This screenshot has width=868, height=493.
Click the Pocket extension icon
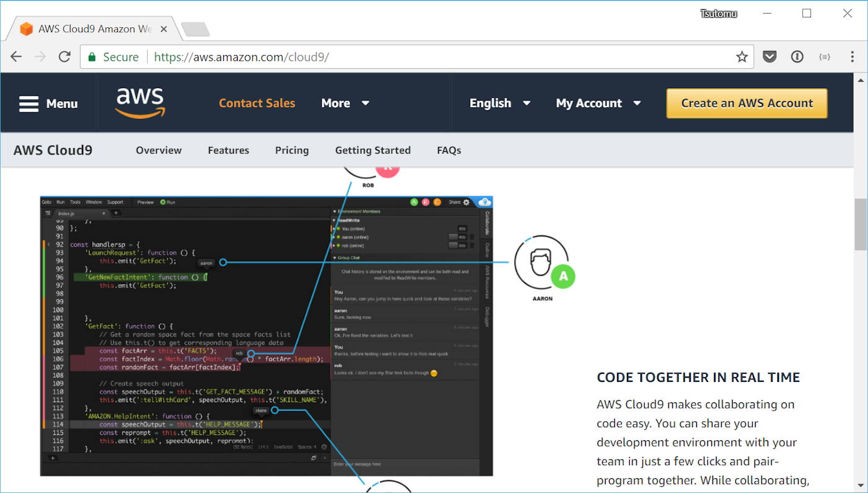(x=769, y=56)
